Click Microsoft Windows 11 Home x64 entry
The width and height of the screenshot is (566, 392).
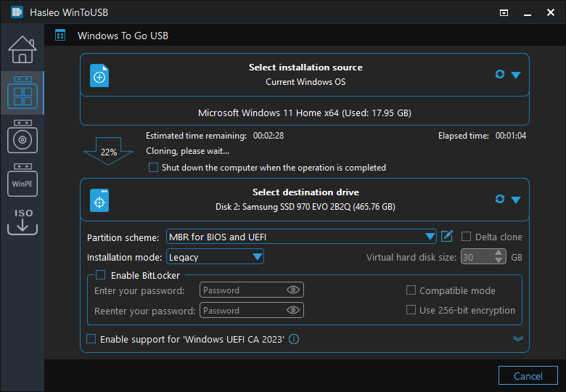305,113
